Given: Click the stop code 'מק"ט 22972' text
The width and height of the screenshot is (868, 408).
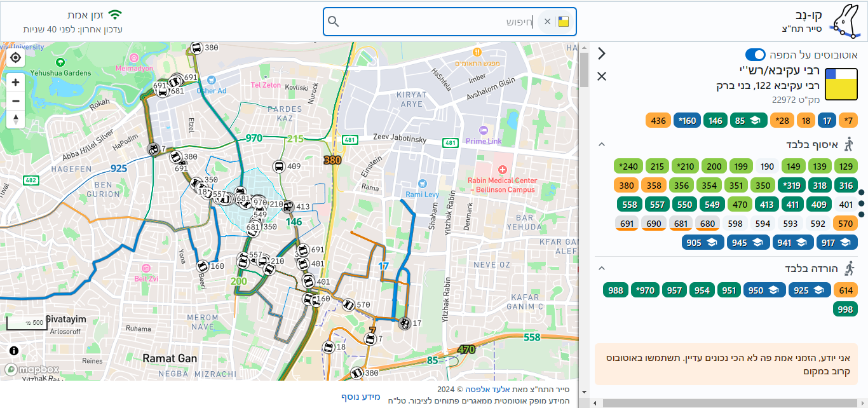Looking at the screenshot, I should 796,100.
